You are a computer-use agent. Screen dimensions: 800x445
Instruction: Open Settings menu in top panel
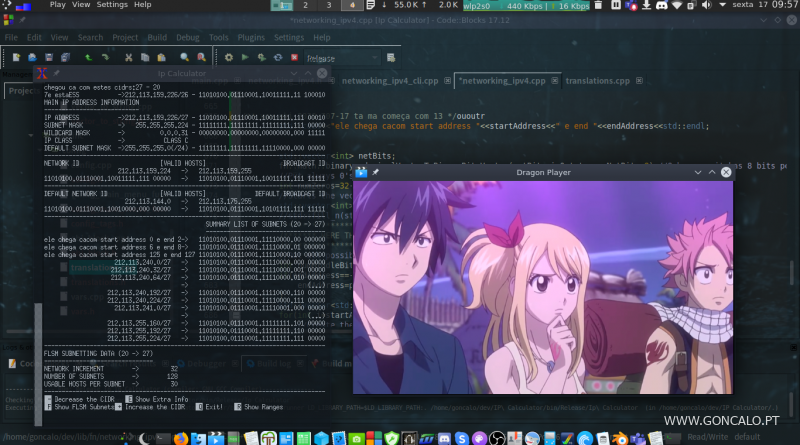[112, 5]
